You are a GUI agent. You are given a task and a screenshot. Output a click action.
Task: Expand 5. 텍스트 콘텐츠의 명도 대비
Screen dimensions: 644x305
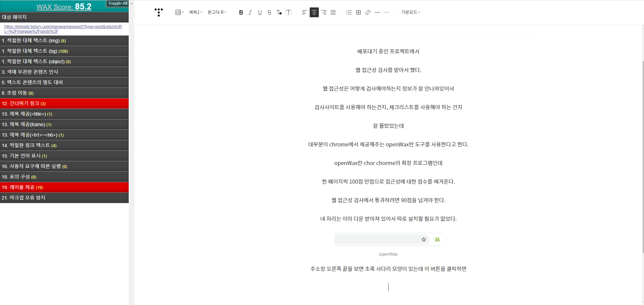click(64, 83)
